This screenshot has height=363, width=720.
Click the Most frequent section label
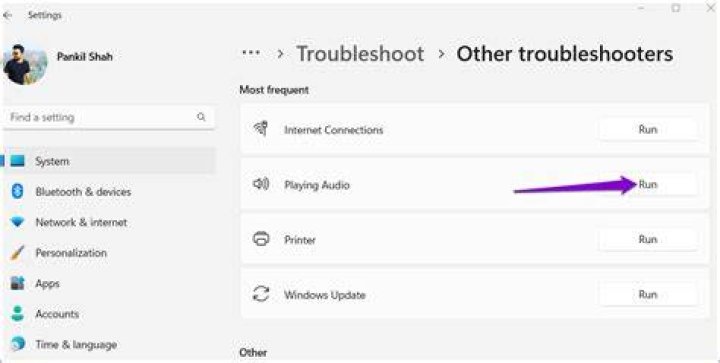click(x=274, y=90)
